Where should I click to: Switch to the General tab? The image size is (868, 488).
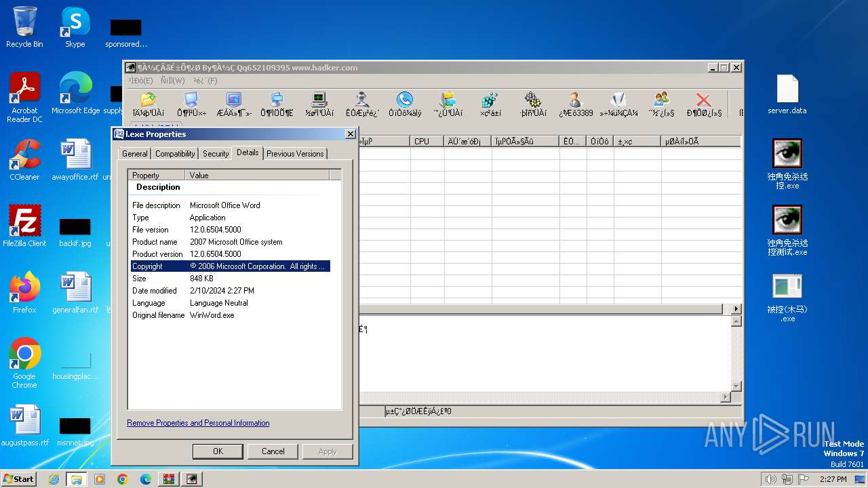pos(134,154)
